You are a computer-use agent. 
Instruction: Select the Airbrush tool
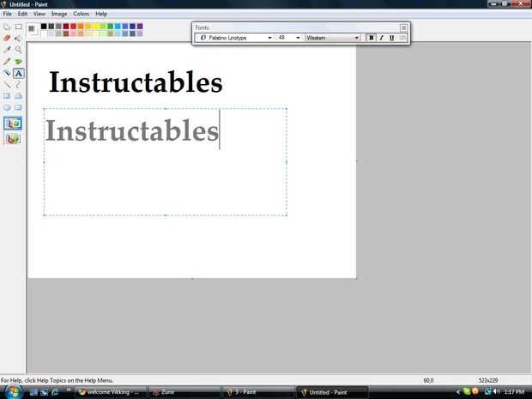[x=7, y=73]
